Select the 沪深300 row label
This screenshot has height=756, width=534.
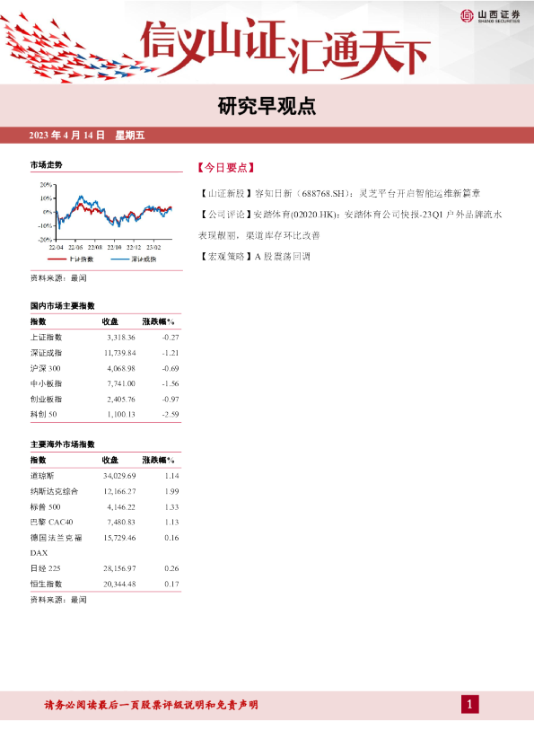pyautogui.click(x=45, y=368)
